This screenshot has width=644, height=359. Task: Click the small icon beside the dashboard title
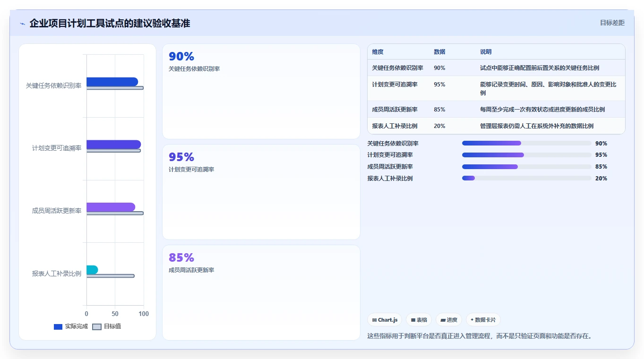click(22, 24)
